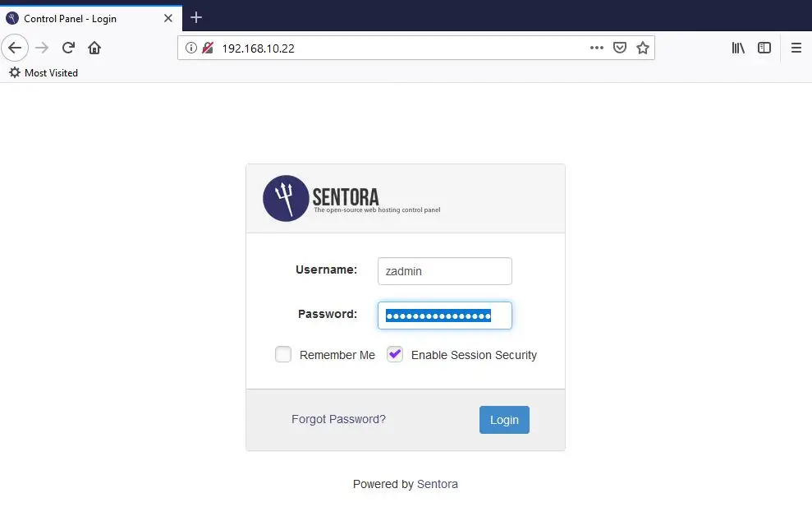The height and width of the screenshot is (516, 812).
Task: Open the Most Visited bookmarks folder
Action: coord(43,72)
